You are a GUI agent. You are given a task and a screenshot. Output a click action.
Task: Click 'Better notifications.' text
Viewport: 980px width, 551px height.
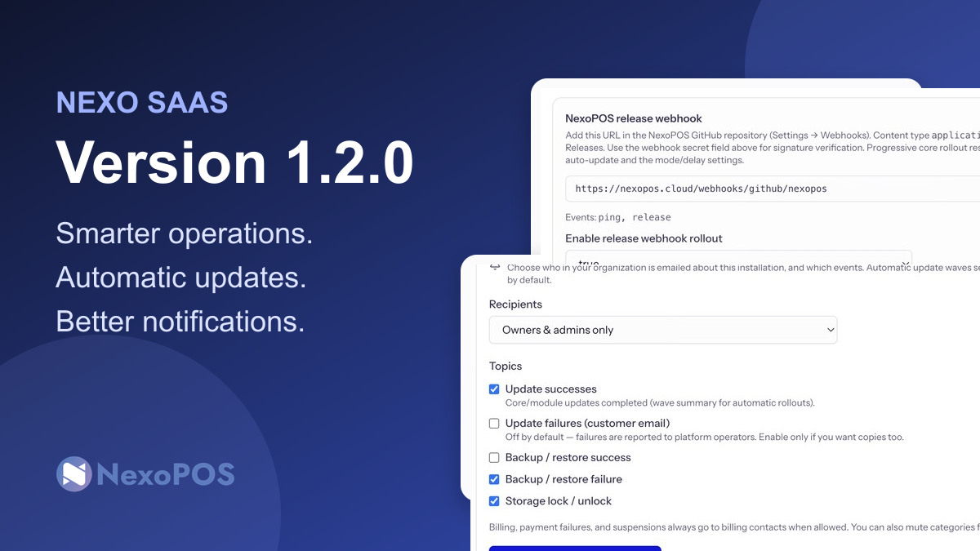(x=180, y=322)
